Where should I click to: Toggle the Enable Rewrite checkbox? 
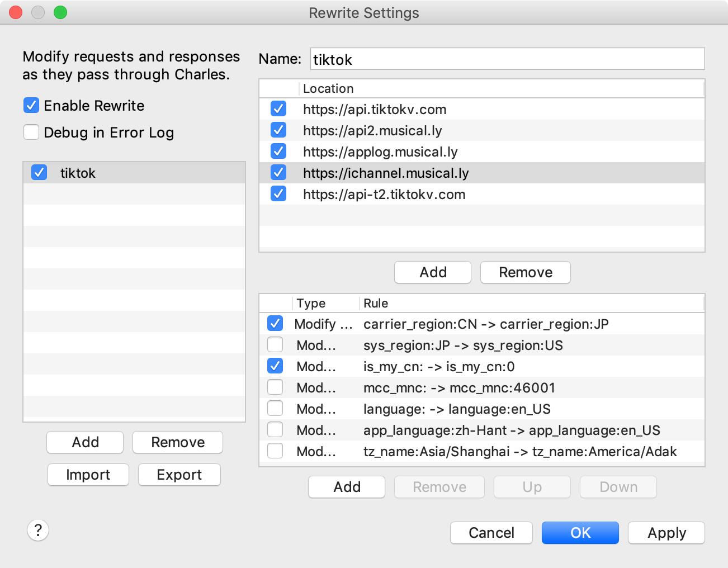(31, 105)
